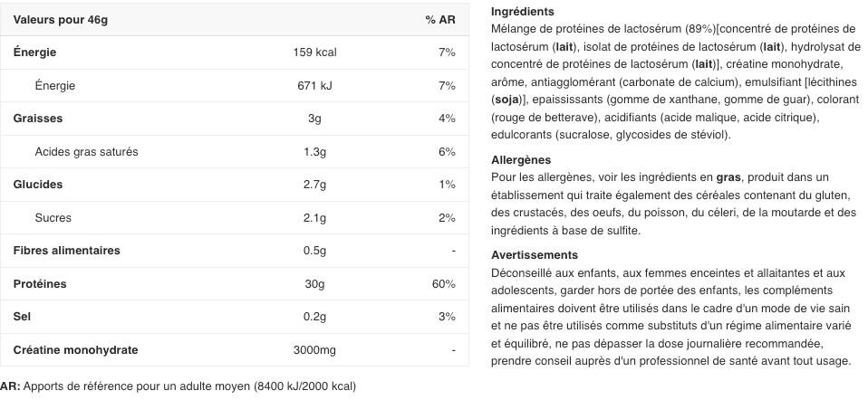Click the "Valeurs pour 46g" table header

click(x=61, y=19)
